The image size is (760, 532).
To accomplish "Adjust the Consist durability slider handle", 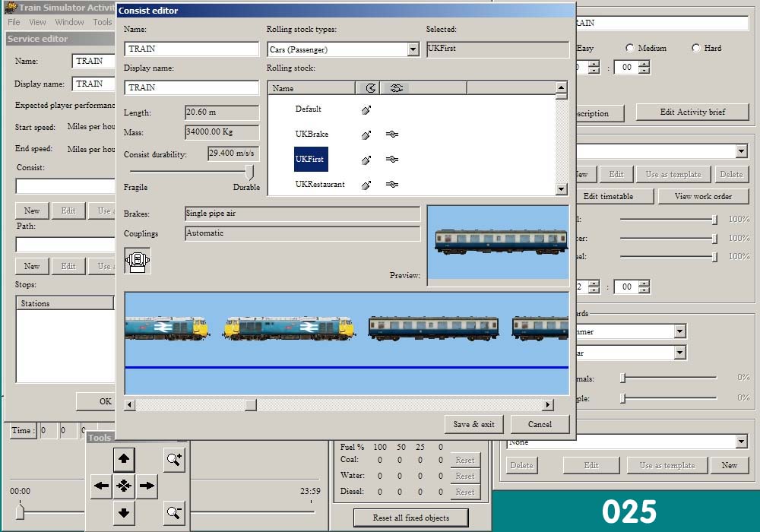I will tap(249, 172).
